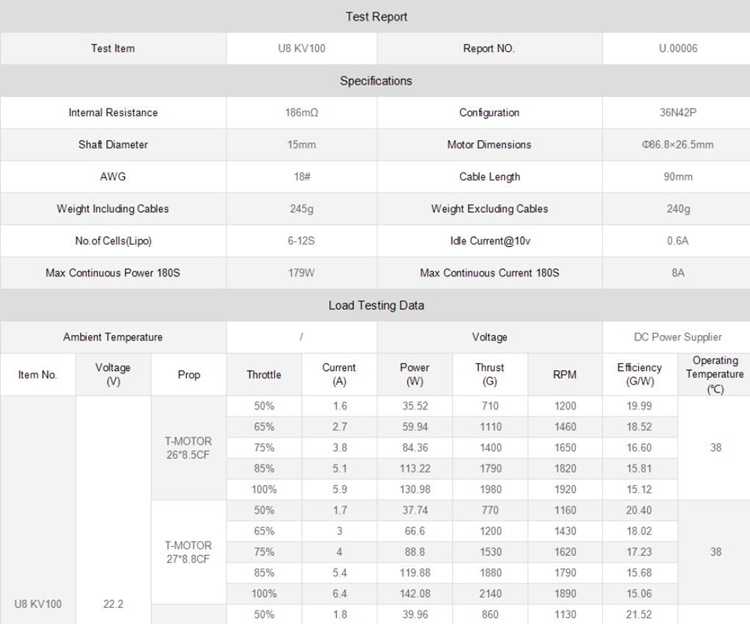Select efficiency value '21.52'
This screenshot has height=624, width=750.
(x=639, y=615)
